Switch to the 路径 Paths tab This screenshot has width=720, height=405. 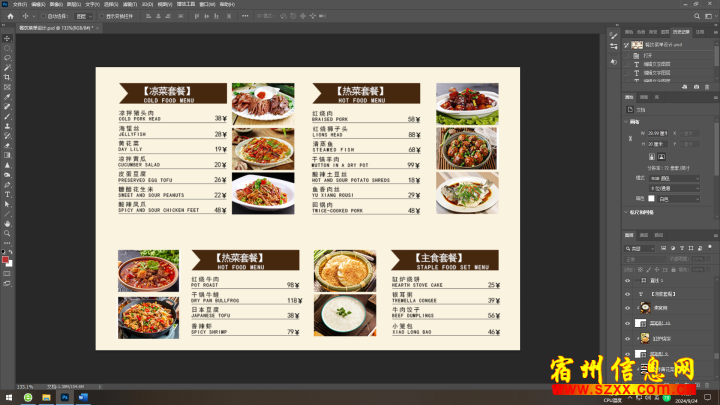tap(658, 235)
